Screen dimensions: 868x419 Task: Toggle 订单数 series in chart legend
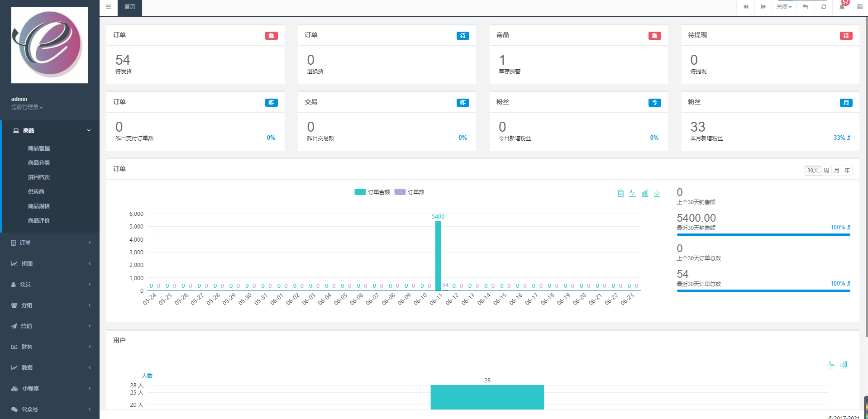click(x=410, y=192)
